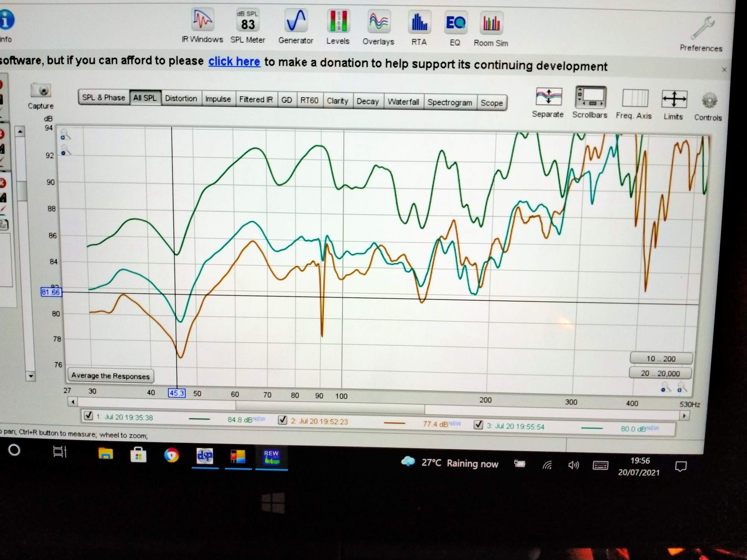
Task: Click horizontal zoom-out magnifier near bottom right
Action: tap(665, 387)
